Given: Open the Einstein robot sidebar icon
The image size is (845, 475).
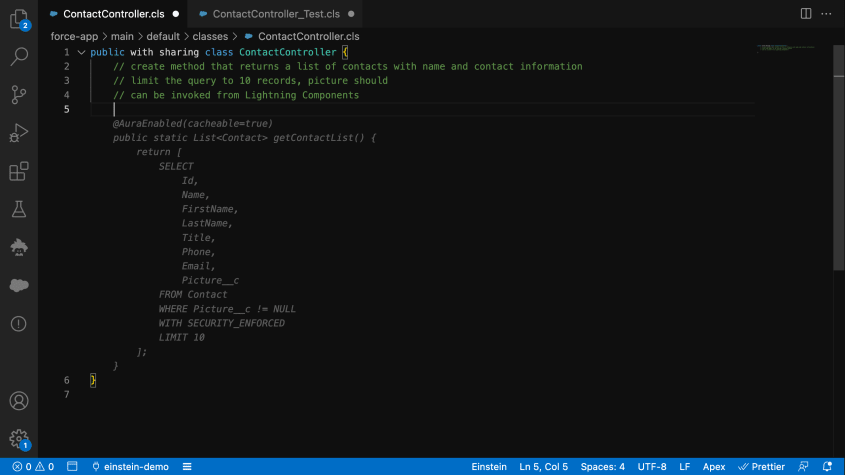Looking at the screenshot, I should [19, 247].
